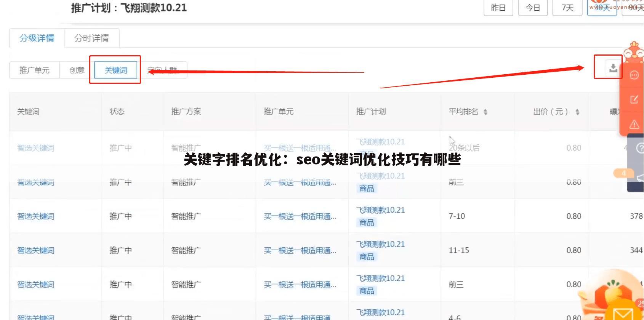Switch to 分时详情 tab
The width and height of the screenshot is (644, 320).
[91, 38]
